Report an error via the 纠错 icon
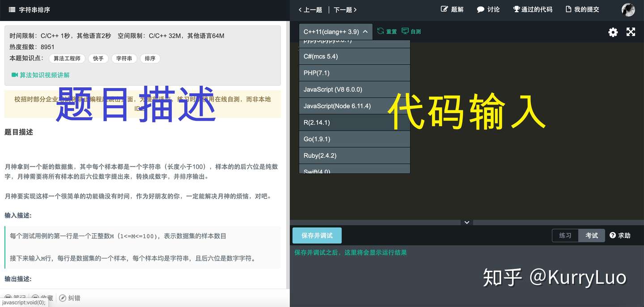644x307 pixels. point(69,298)
